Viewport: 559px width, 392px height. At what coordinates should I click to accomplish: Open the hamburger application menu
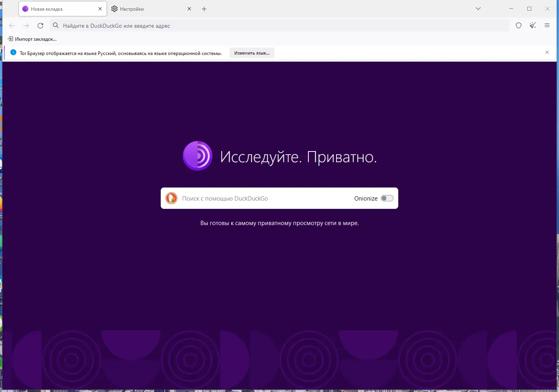click(547, 26)
